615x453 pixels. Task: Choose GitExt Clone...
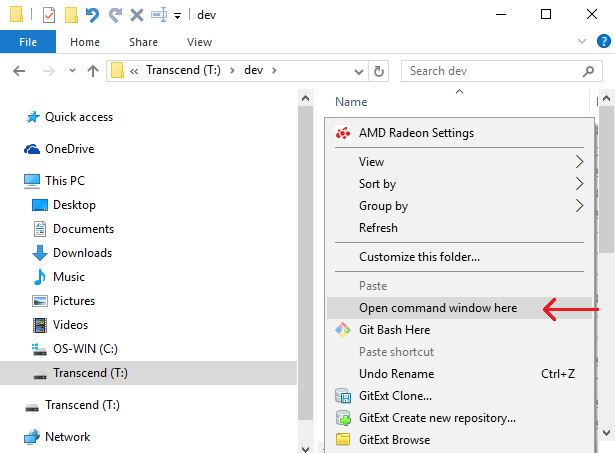[x=459, y=396]
